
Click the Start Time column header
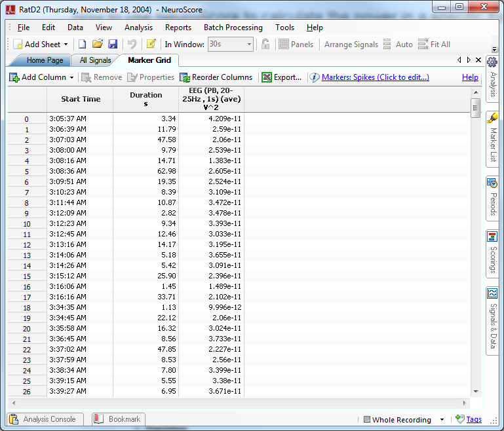coord(80,100)
